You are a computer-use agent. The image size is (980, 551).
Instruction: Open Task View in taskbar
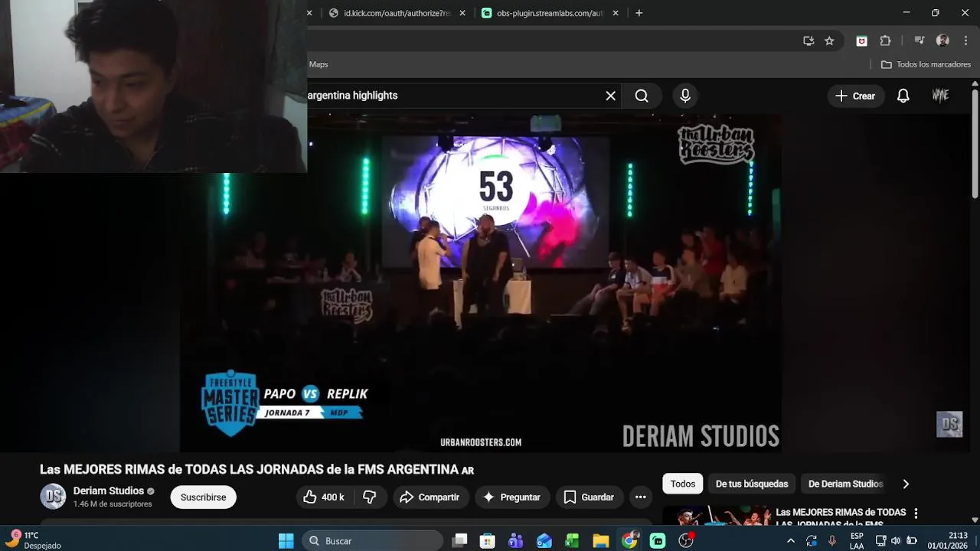tap(459, 541)
